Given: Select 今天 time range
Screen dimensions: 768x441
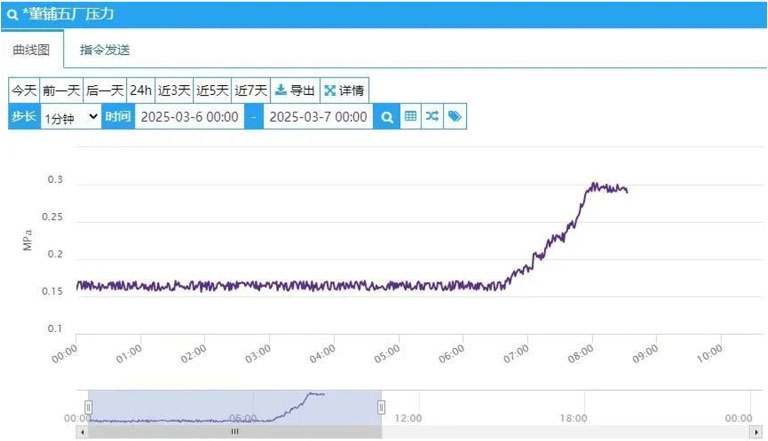Looking at the screenshot, I should 24,90.
